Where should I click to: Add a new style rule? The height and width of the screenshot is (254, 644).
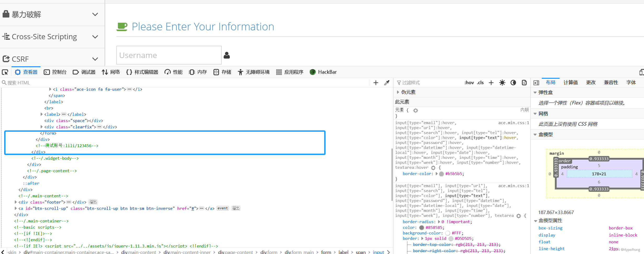coord(491,83)
